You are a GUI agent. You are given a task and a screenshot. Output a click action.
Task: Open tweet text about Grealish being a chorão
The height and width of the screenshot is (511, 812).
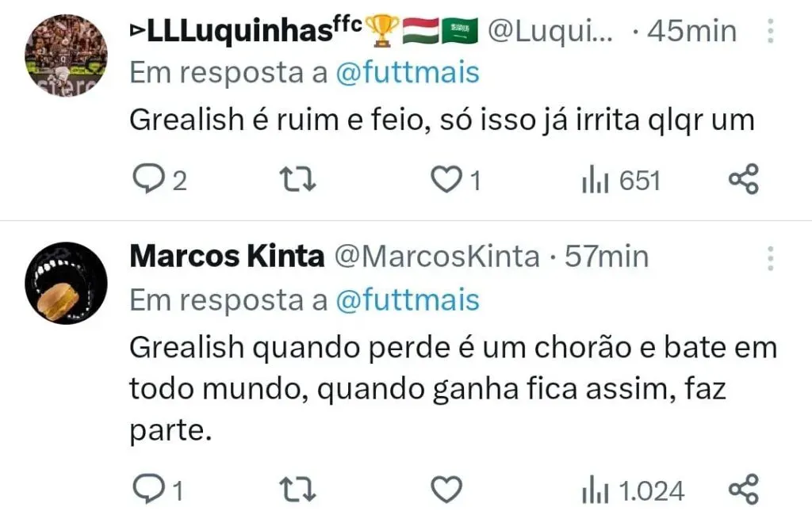[x=452, y=388]
